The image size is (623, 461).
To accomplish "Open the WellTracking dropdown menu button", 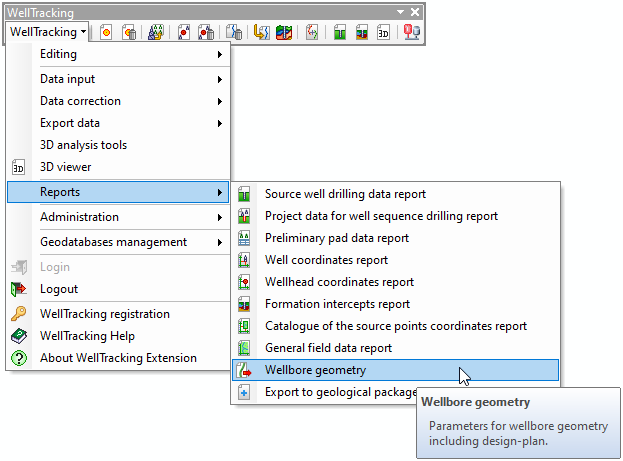I will 48,32.
